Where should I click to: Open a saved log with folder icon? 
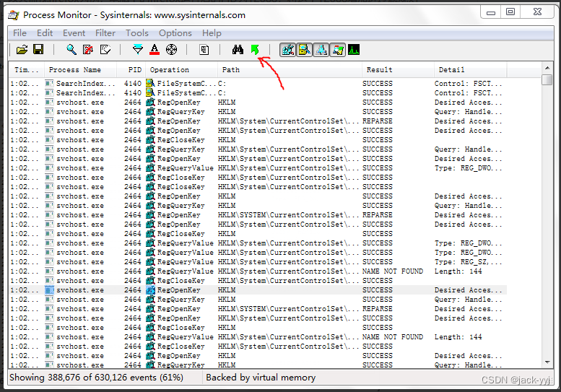22,50
